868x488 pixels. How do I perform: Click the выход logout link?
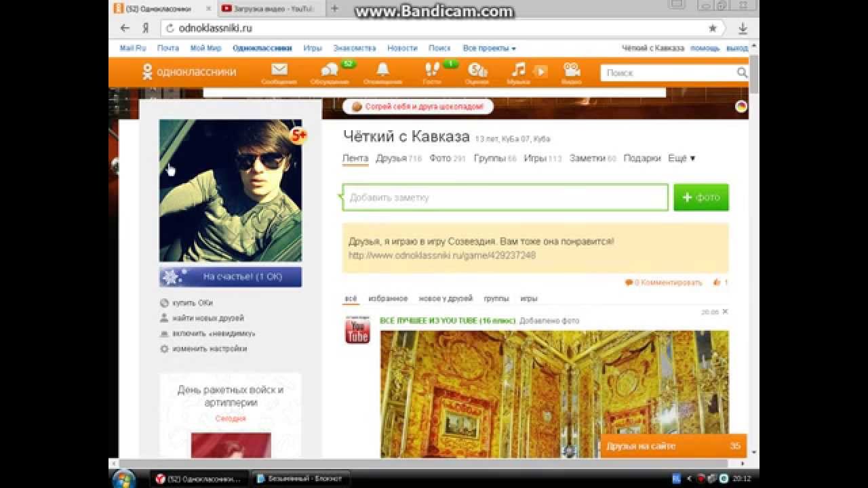click(x=737, y=48)
